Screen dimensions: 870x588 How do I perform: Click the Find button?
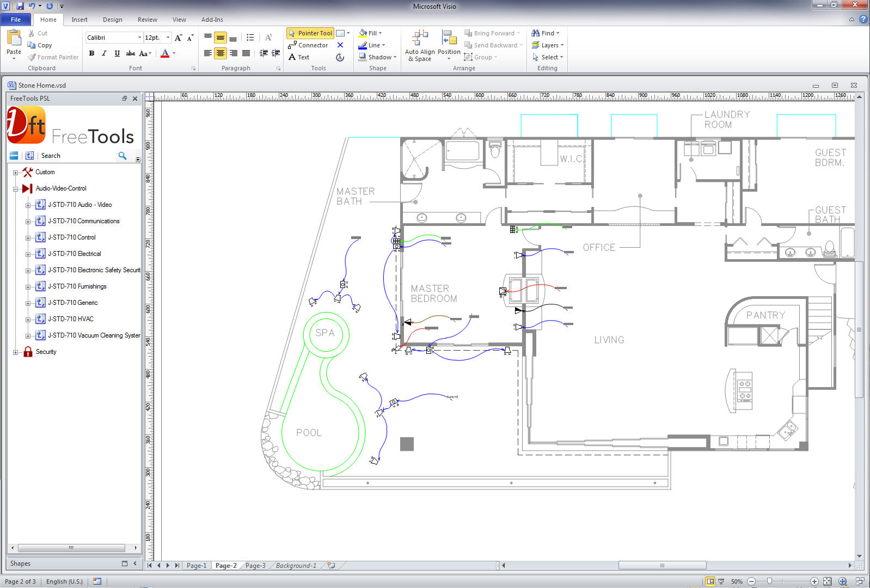[545, 33]
